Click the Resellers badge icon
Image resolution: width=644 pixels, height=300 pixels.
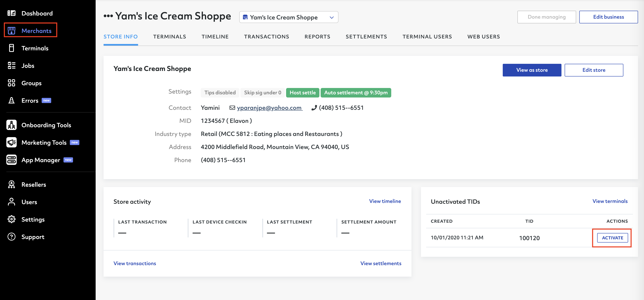click(x=12, y=185)
